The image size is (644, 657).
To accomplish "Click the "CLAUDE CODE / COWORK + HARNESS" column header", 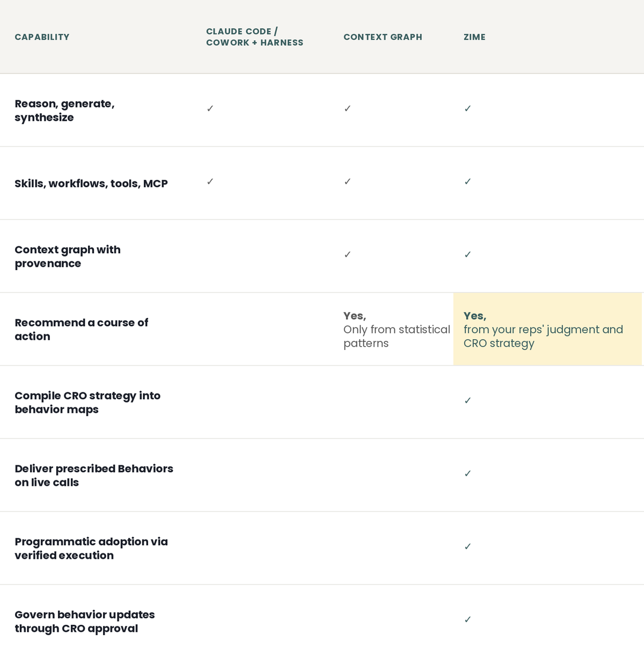I will [254, 37].
